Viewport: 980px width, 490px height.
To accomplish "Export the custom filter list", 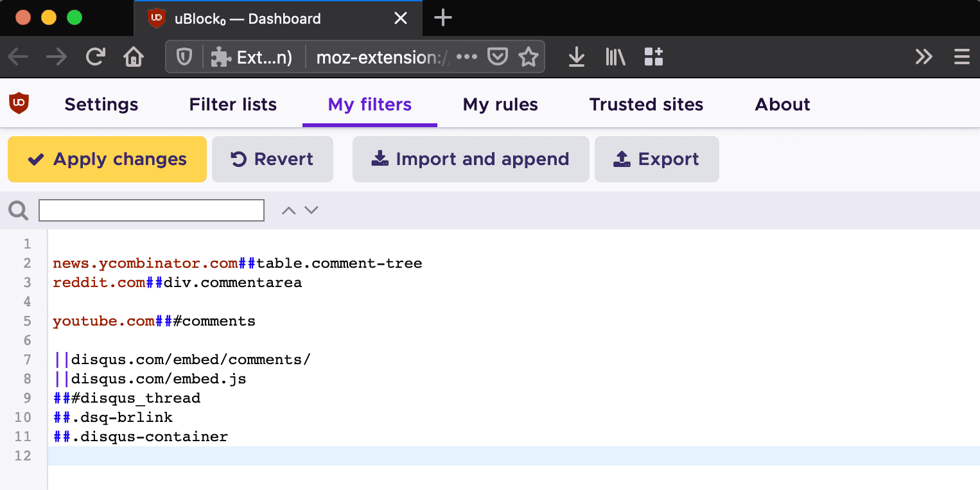I will point(656,159).
